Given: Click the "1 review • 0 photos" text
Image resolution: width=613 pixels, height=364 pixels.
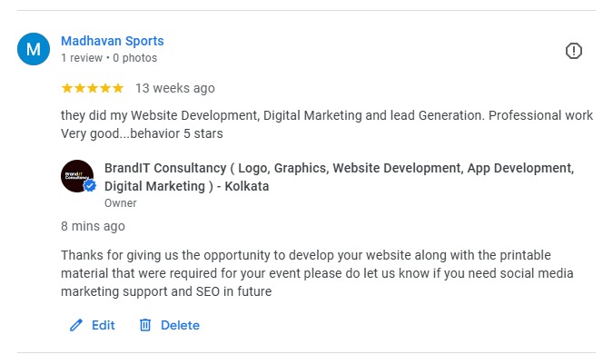Looking at the screenshot, I should (109, 58).
